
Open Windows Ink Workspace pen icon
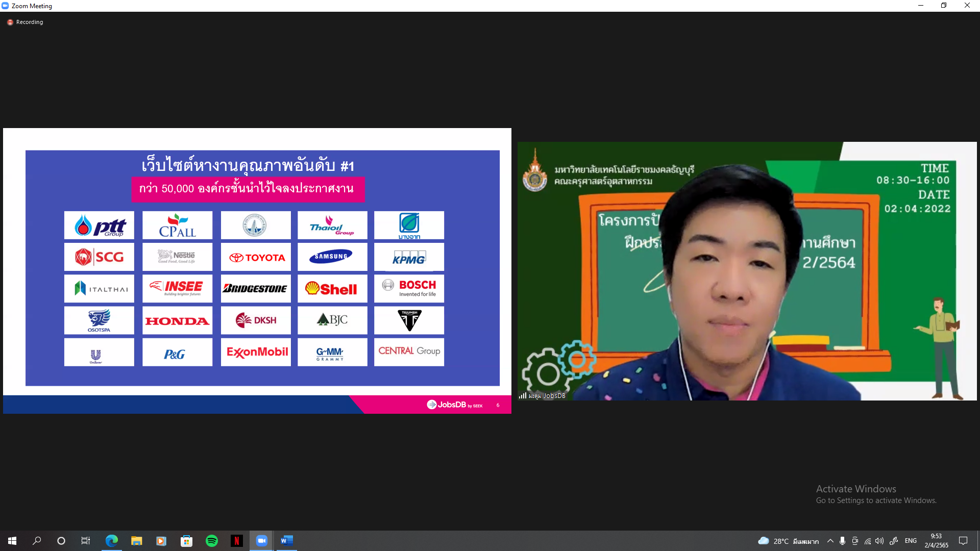click(894, 541)
